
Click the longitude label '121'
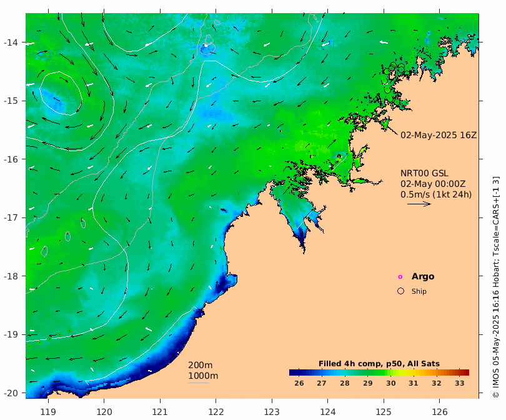pos(160,412)
